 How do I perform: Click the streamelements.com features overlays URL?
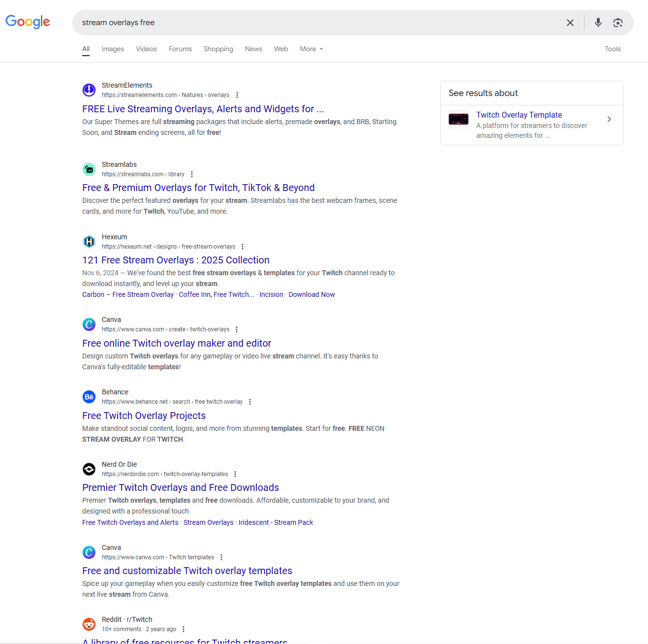[x=166, y=95]
